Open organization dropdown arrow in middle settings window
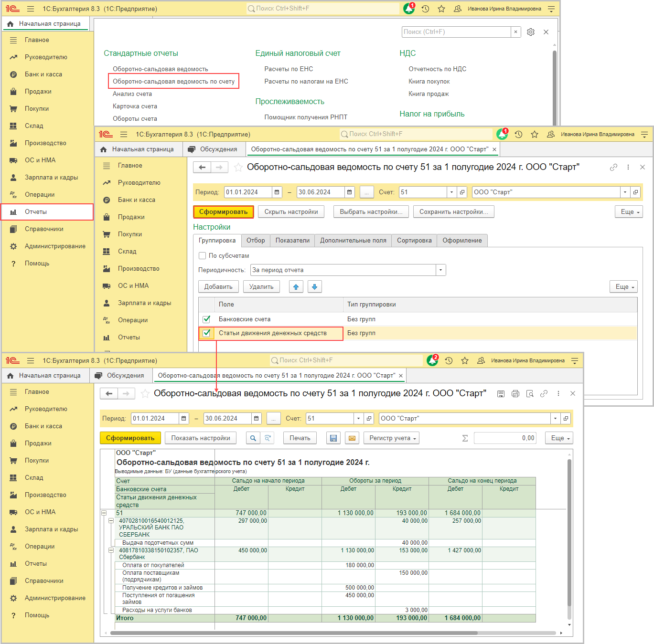Image resolution: width=654 pixels, height=644 pixels. 625,192
